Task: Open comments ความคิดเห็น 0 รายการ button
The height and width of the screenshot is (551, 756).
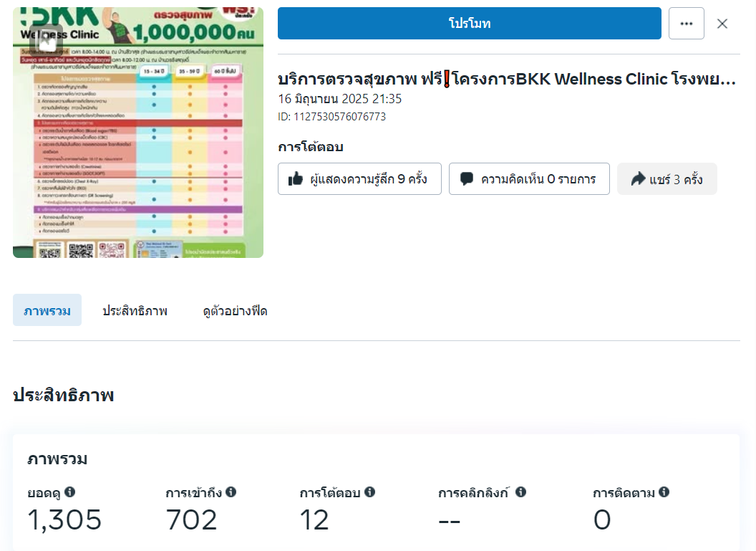Action: click(529, 179)
